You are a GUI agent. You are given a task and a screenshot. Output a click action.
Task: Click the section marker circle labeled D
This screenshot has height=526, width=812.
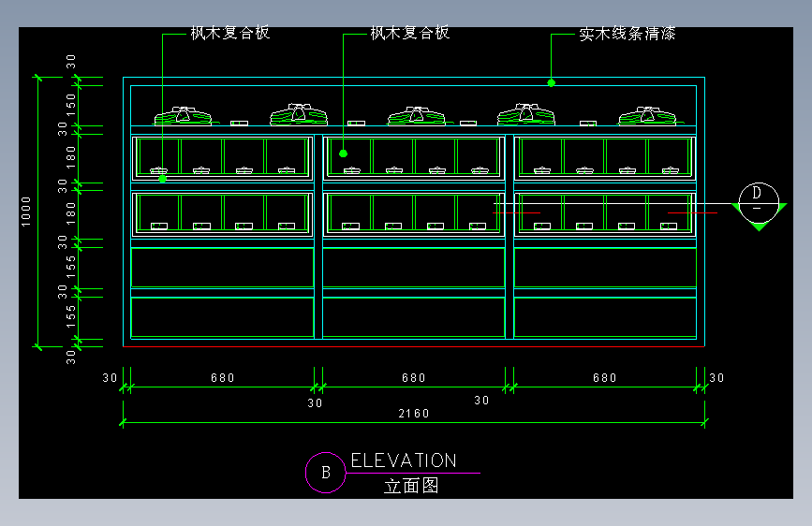tap(759, 202)
